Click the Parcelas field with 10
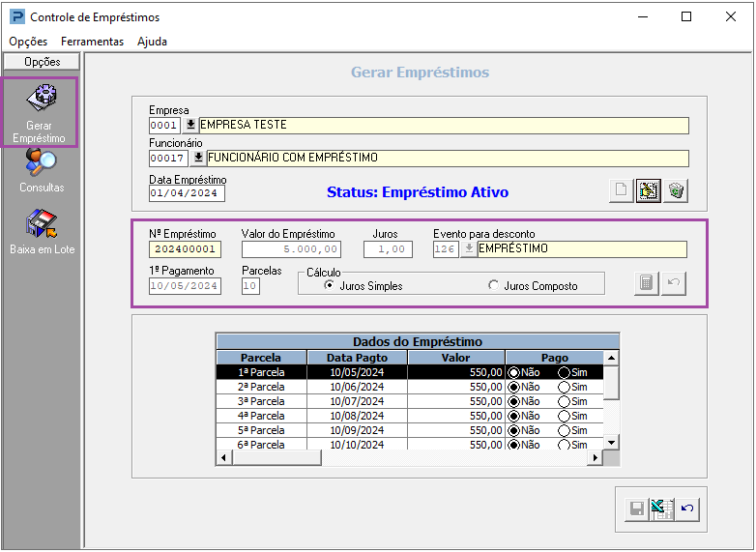Image resolution: width=756 pixels, height=552 pixels. pos(250,286)
